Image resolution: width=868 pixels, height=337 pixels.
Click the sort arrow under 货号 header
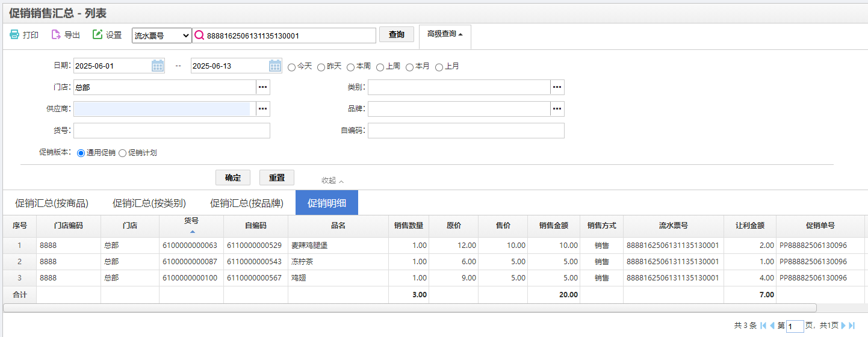(x=193, y=232)
